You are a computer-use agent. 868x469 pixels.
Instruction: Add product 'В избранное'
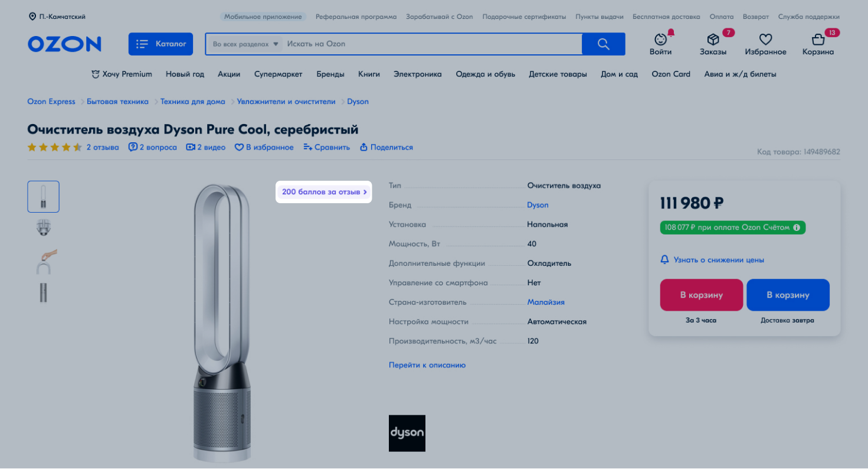pyautogui.click(x=264, y=147)
